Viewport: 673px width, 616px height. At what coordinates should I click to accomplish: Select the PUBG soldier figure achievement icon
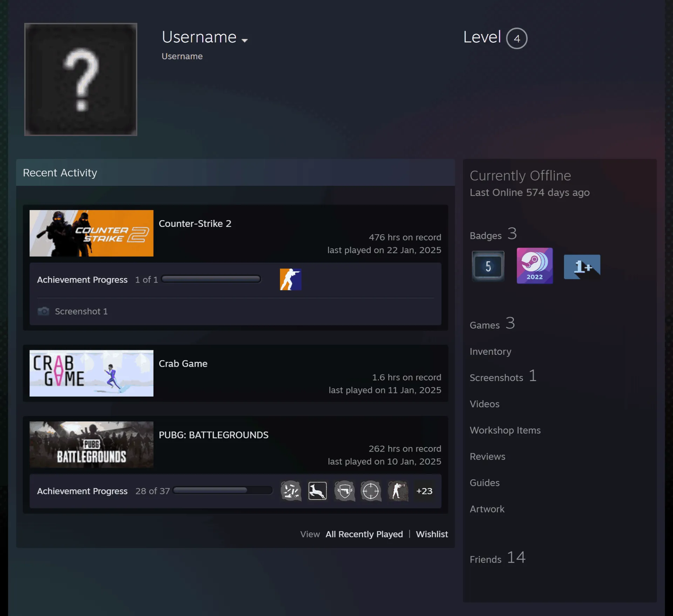[x=398, y=491]
